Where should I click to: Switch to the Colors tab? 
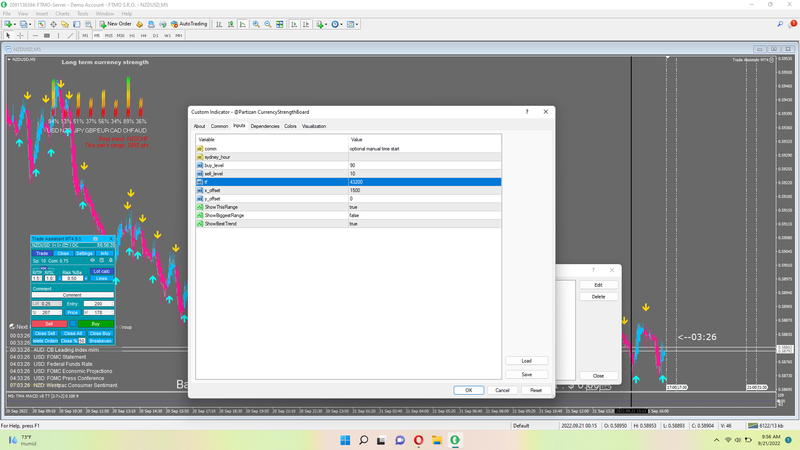click(x=290, y=126)
